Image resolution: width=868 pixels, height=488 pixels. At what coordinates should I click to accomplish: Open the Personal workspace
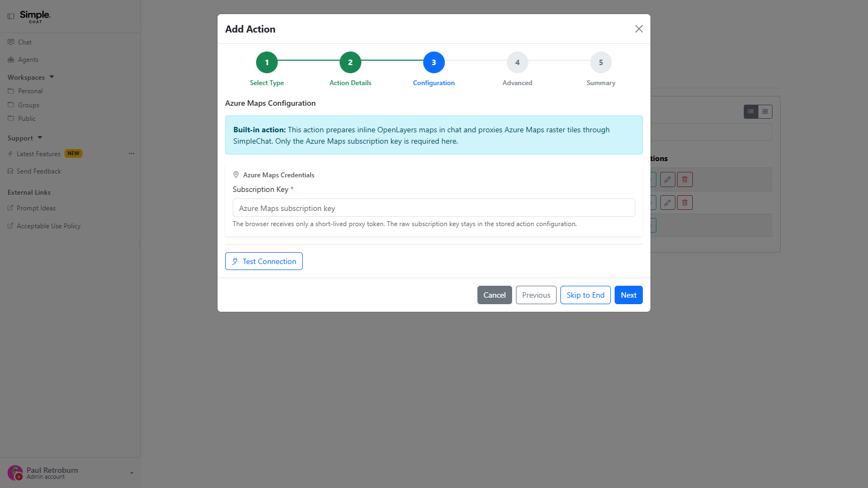pos(30,91)
